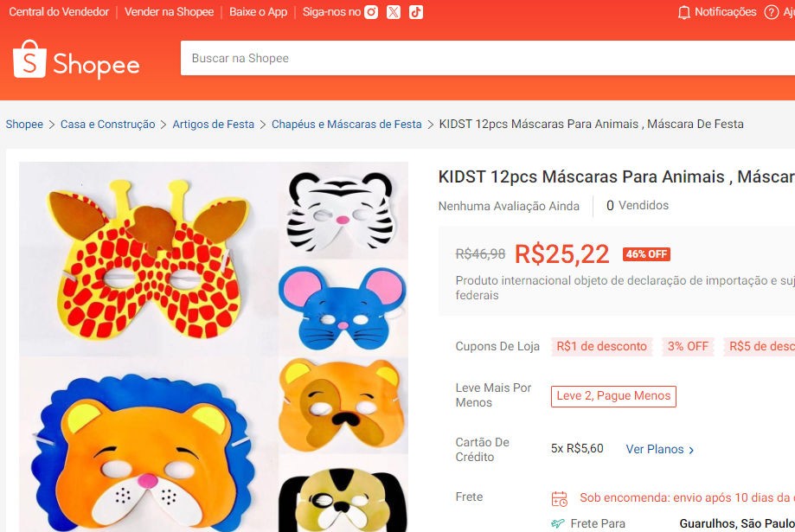Open the Vender na Shopee link
795x532 pixels.
point(169,12)
